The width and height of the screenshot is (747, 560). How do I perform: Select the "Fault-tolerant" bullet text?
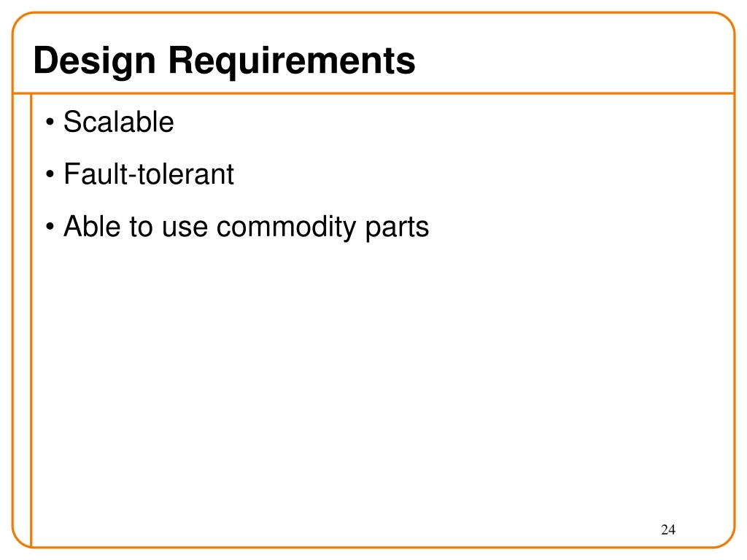pyautogui.click(x=149, y=174)
